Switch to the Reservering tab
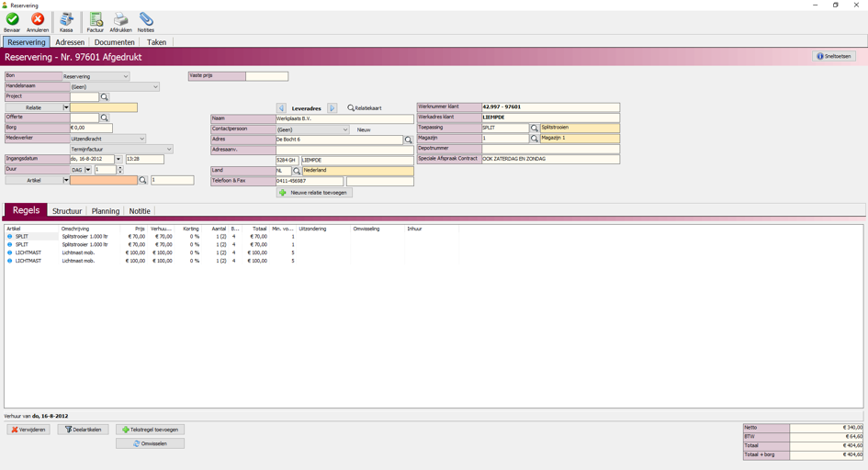 click(x=26, y=42)
